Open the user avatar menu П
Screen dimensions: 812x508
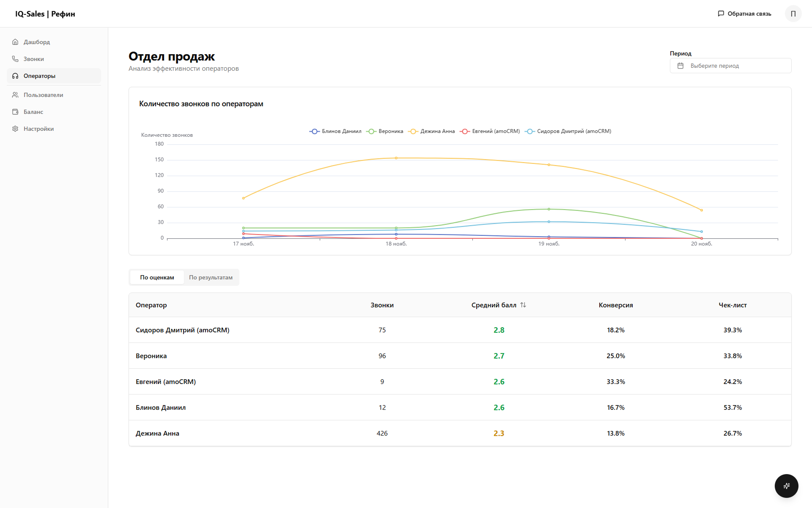(x=793, y=14)
